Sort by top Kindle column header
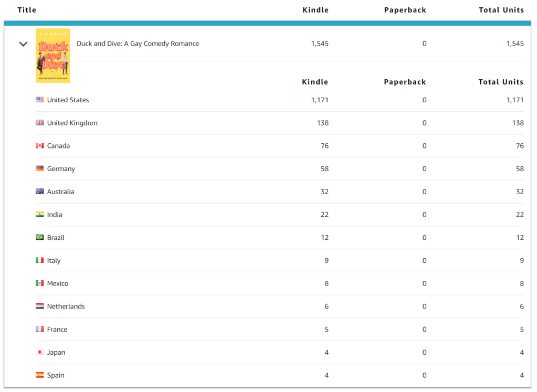The height and width of the screenshot is (392, 537). [x=315, y=10]
